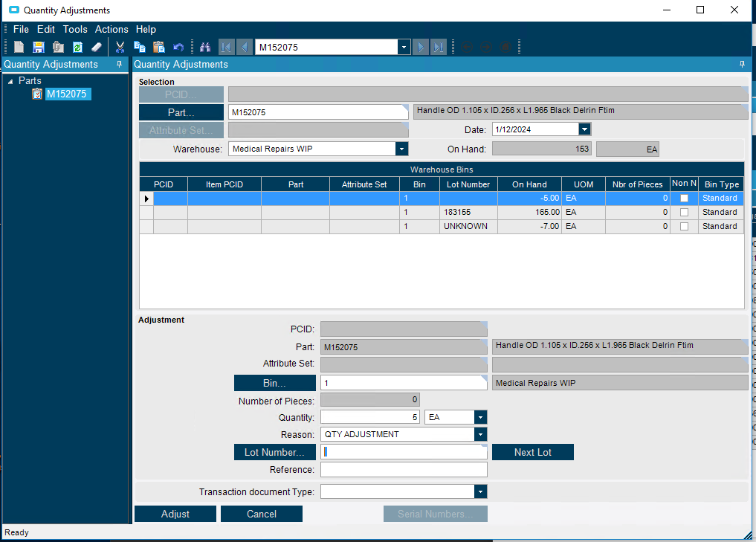Viewport: 756px width, 542px height.
Task: Click the Find binoculars icon
Action: coord(206,47)
